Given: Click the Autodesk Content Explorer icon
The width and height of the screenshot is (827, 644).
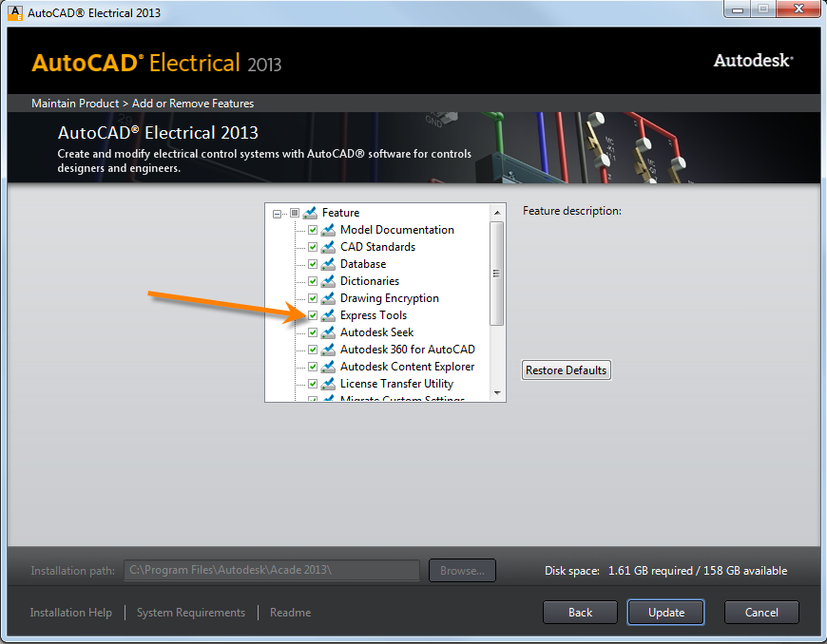Looking at the screenshot, I should tap(328, 367).
